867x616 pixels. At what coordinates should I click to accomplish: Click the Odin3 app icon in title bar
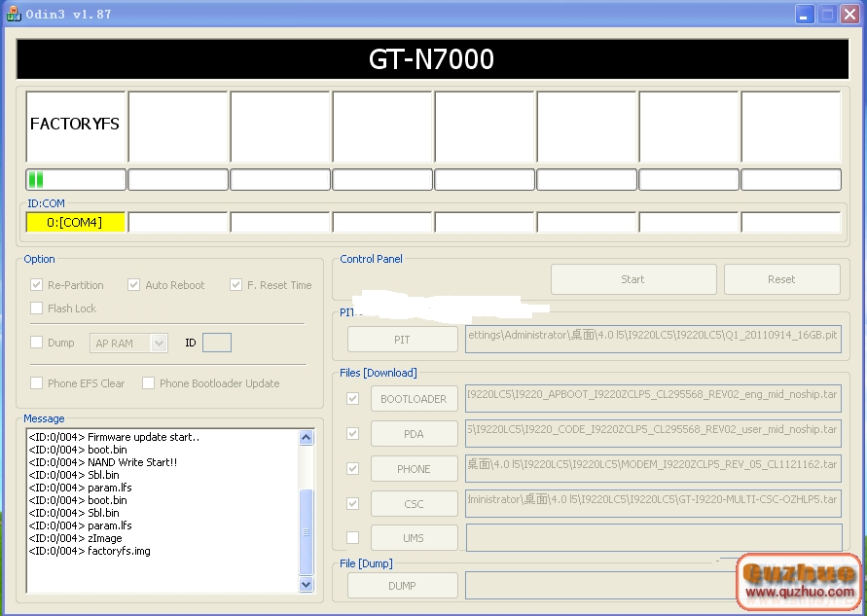pos(14,14)
